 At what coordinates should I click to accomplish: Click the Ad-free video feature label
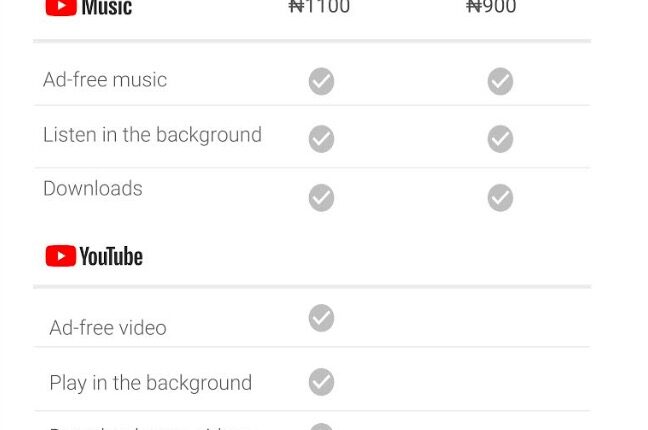(x=108, y=328)
